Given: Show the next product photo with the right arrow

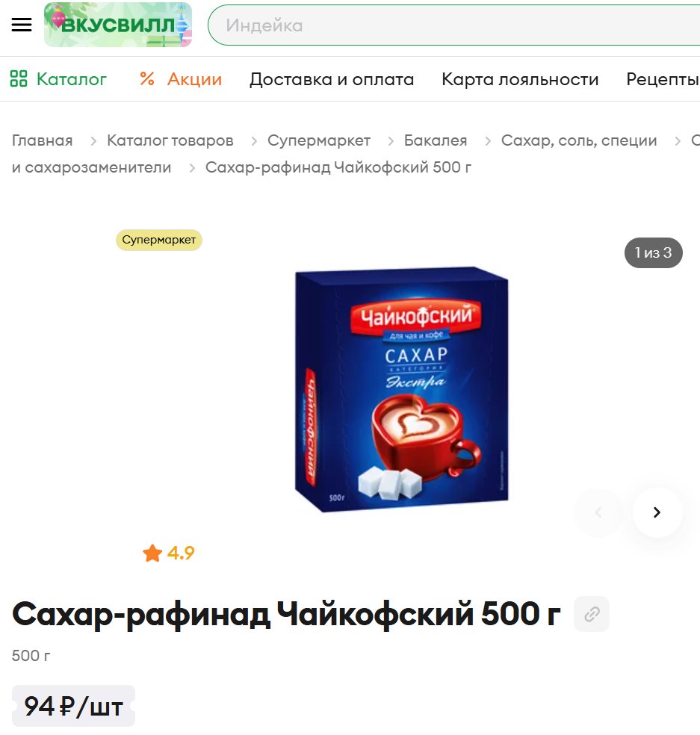Looking at the screenshot, I should pos(657,512).
